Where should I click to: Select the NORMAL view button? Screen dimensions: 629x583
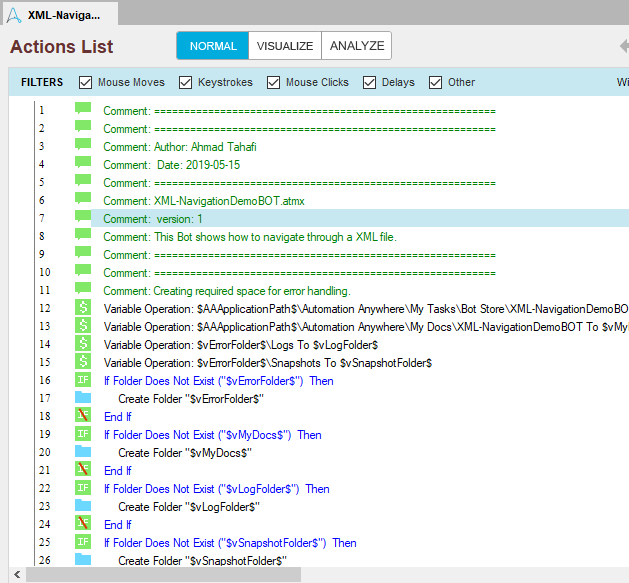tap(213, 46)
